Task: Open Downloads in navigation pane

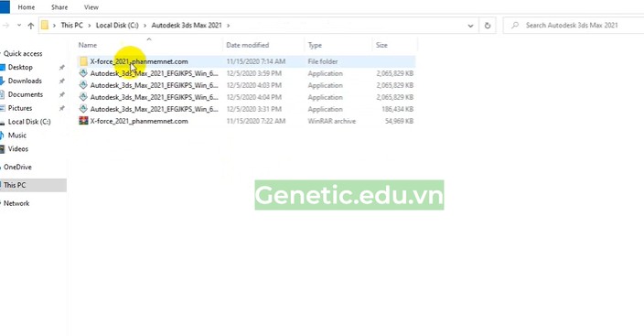Action: [25, 81]
